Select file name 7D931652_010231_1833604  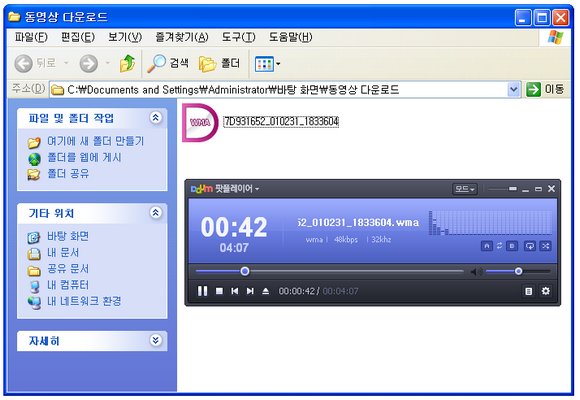click(281, 121)
